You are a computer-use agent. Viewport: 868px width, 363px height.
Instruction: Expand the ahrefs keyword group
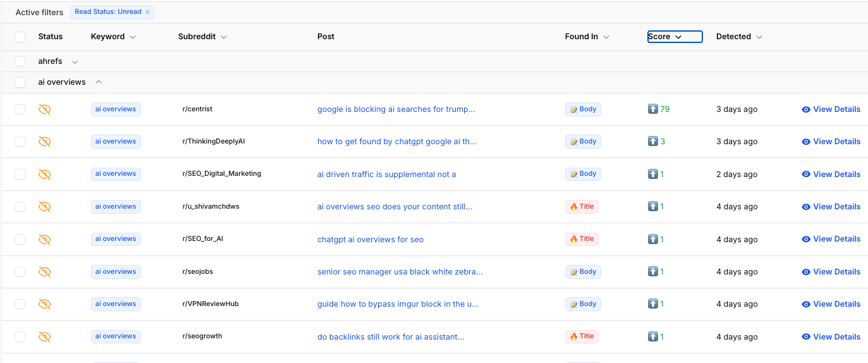[75, 62]
